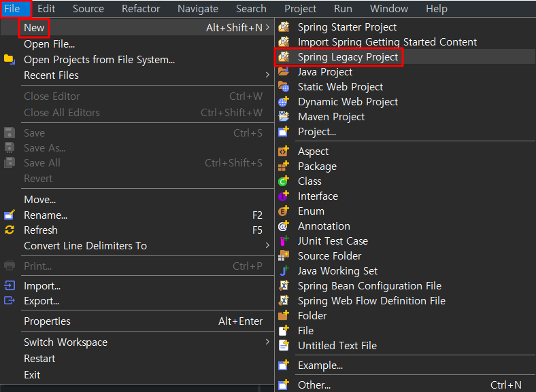
Task: Expand the Recent Files submenu arrow
Action: 267,75
